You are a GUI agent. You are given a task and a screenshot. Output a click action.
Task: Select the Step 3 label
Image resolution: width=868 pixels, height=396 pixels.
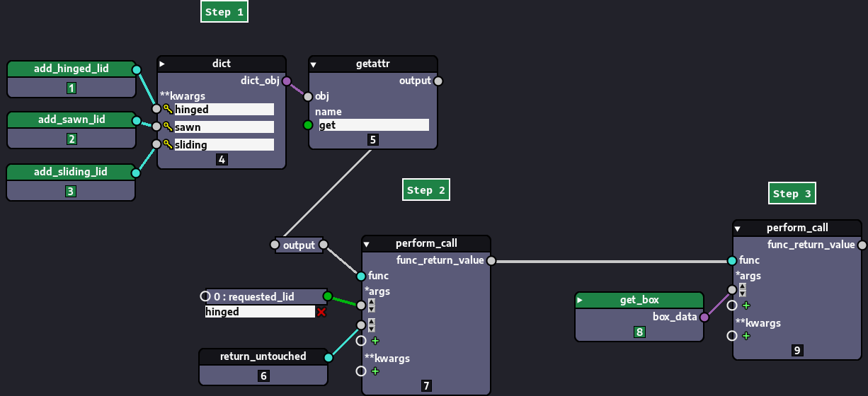point(792,193)
